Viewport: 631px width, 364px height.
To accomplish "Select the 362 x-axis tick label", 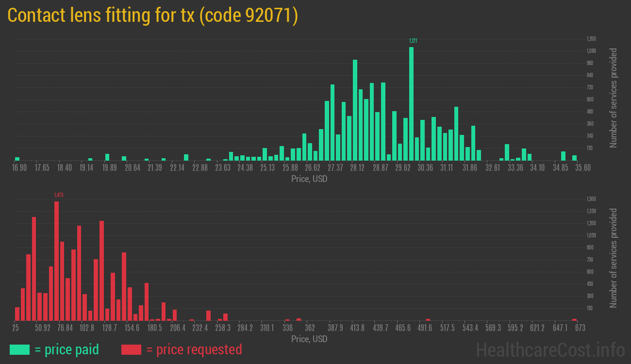I will click(310, 328).
